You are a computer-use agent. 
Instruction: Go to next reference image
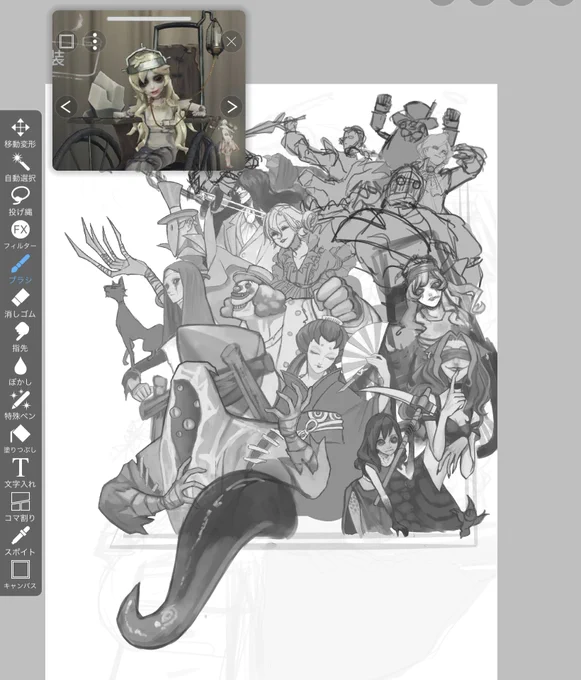pyautogui.click(x=232, y=107)
